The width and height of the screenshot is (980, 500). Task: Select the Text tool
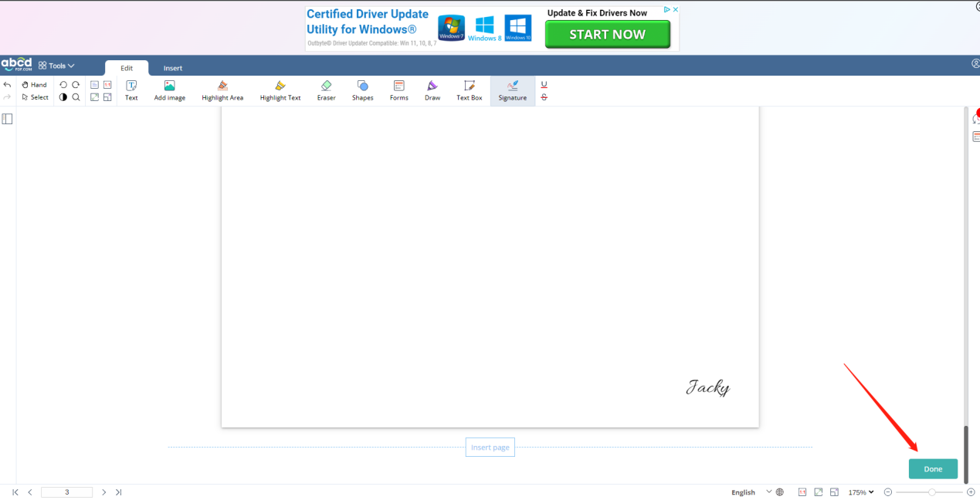click(x=131, y=91)
